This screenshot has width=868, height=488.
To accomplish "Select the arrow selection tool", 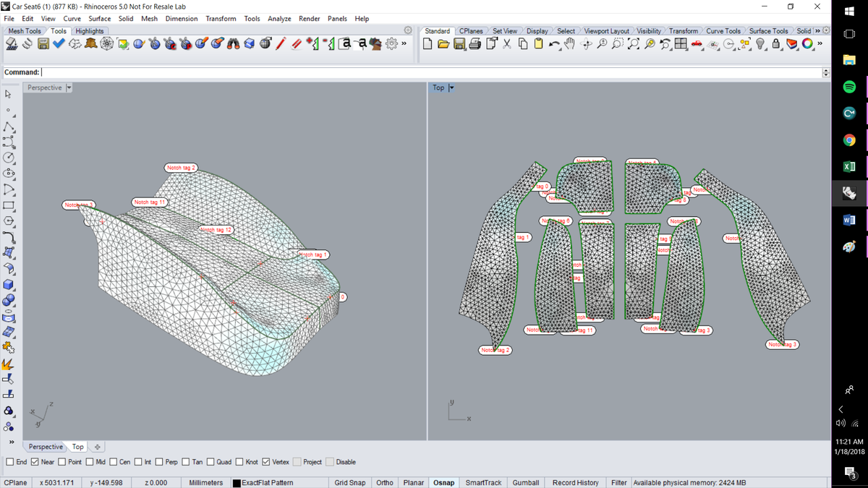I will pyautogui.click(x=9, y=94).
